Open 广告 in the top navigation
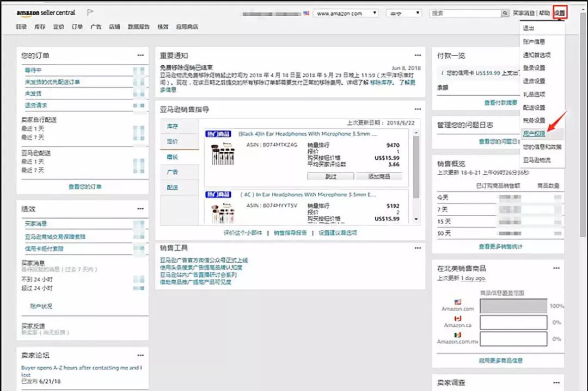 (x=96, y=27)
